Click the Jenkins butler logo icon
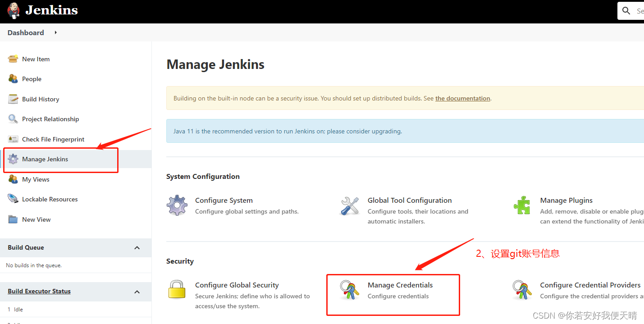644x324 pixels. coord(14,10)
